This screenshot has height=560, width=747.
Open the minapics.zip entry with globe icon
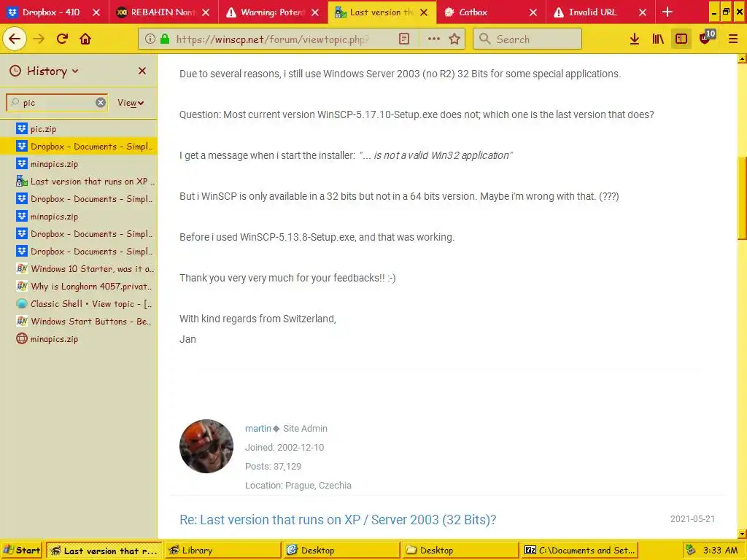79,338
